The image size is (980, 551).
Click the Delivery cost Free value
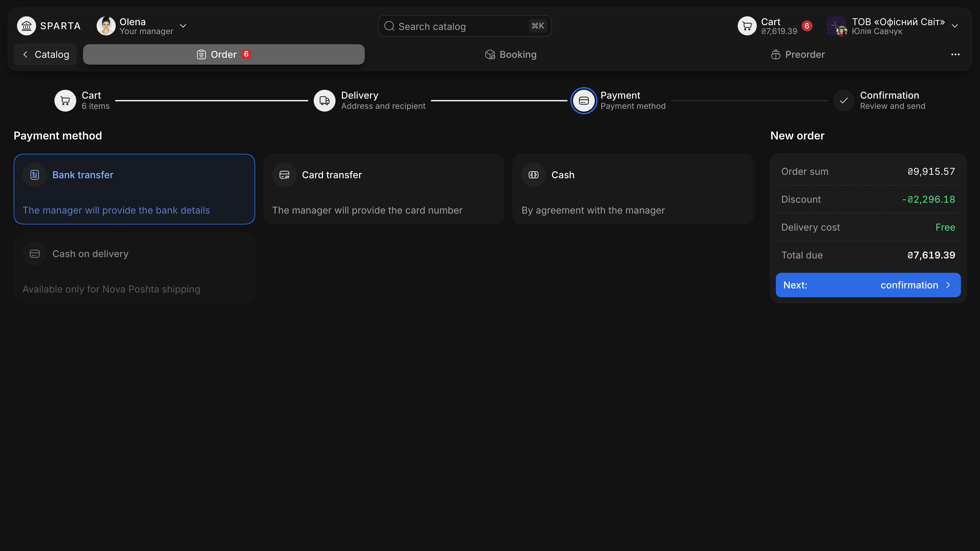(x=945, y=227)
